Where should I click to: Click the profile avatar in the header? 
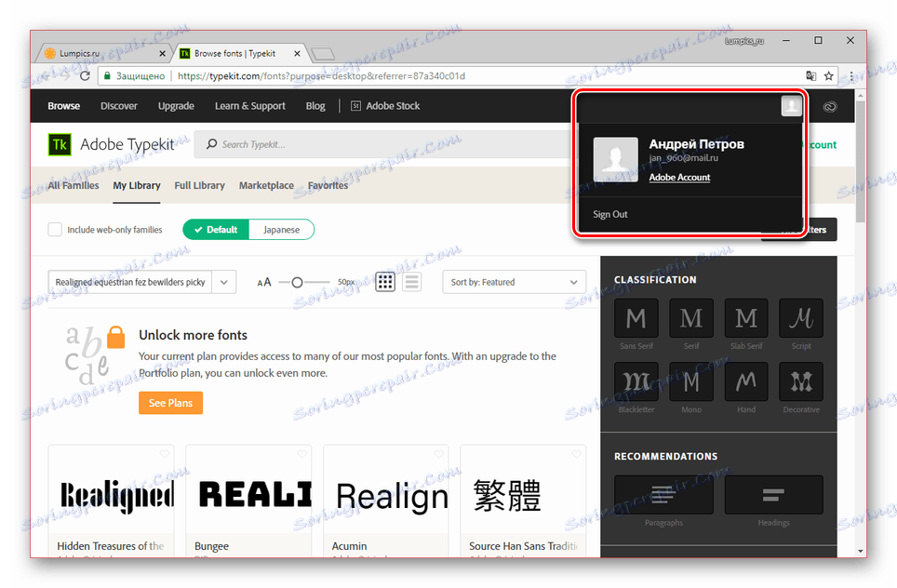(x=791, y=106)
